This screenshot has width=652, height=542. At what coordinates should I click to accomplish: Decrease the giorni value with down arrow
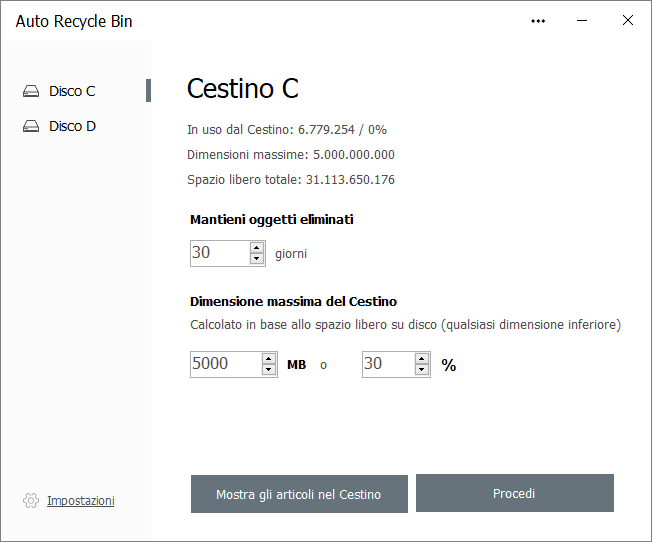(x=257, y=259)
